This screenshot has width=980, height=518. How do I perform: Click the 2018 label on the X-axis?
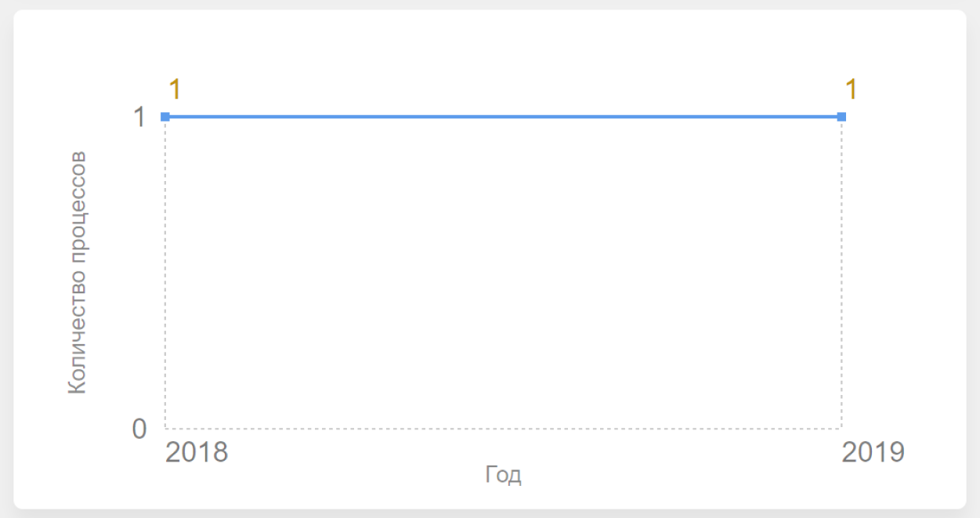(197, 452)
